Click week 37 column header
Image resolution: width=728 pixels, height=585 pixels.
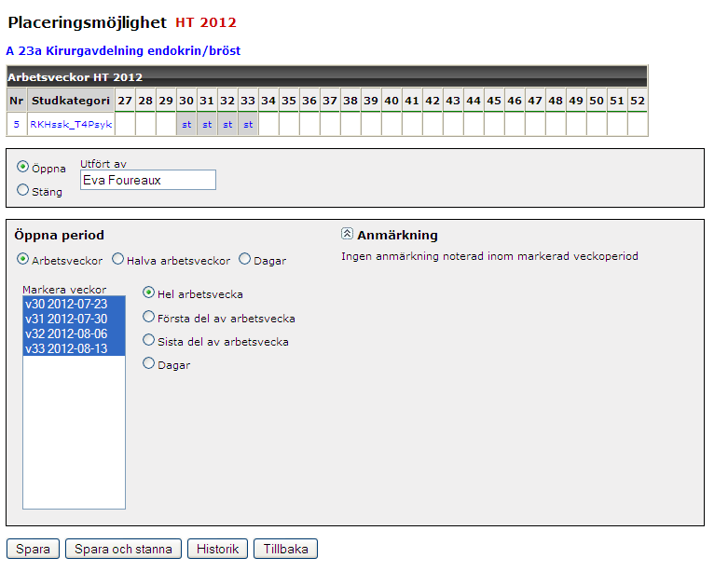coord(330,101)
